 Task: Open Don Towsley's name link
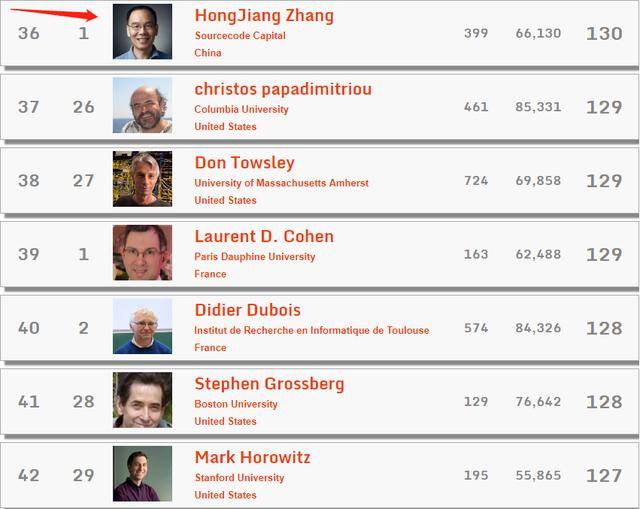click(244, 163)
